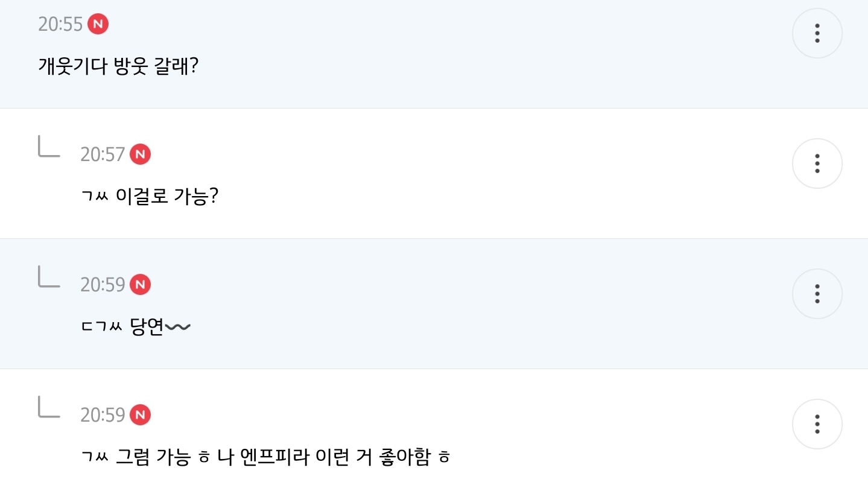Open the options menu for the 20:55 comment

coord(817,33)
